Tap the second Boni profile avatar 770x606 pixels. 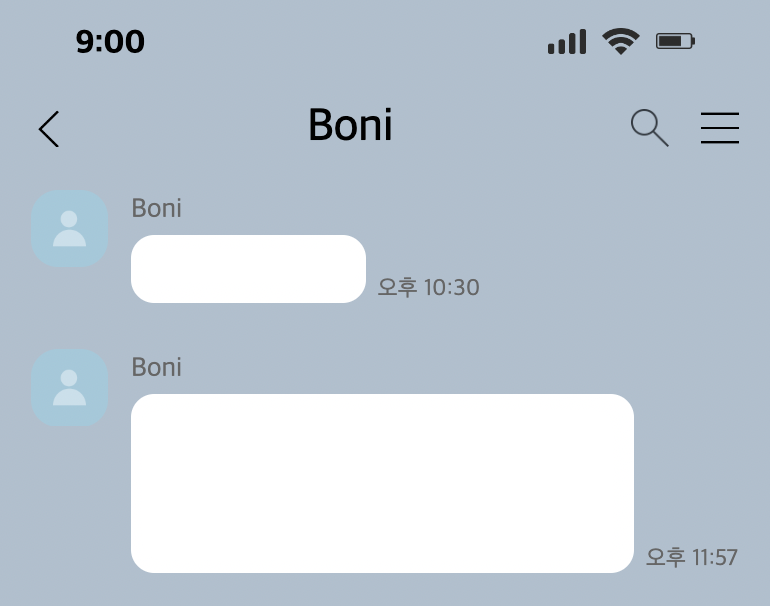pyautogui.click(x=70, y=388)
